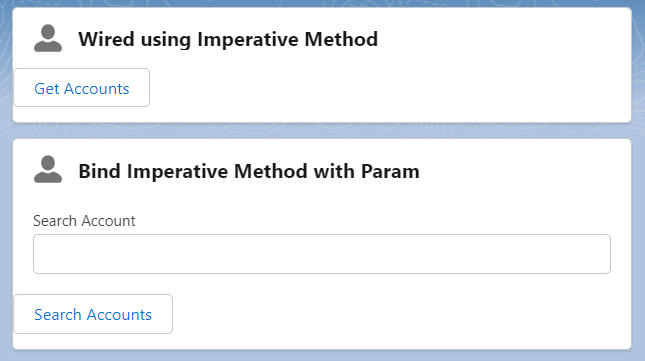Image resolution: width=645 pixels, height=361 pixels.
Task: Click the blue Search Accounts text
Action: point(93,315)
